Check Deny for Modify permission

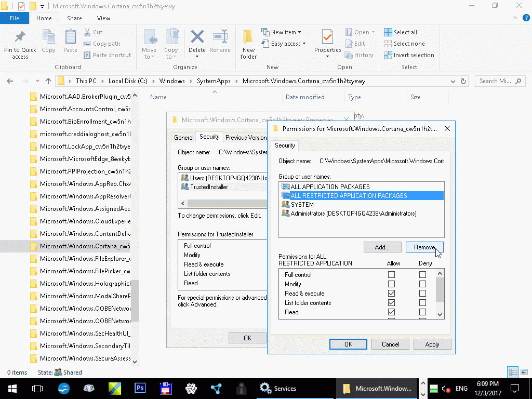pyautogui.click(x=422, y=284)
